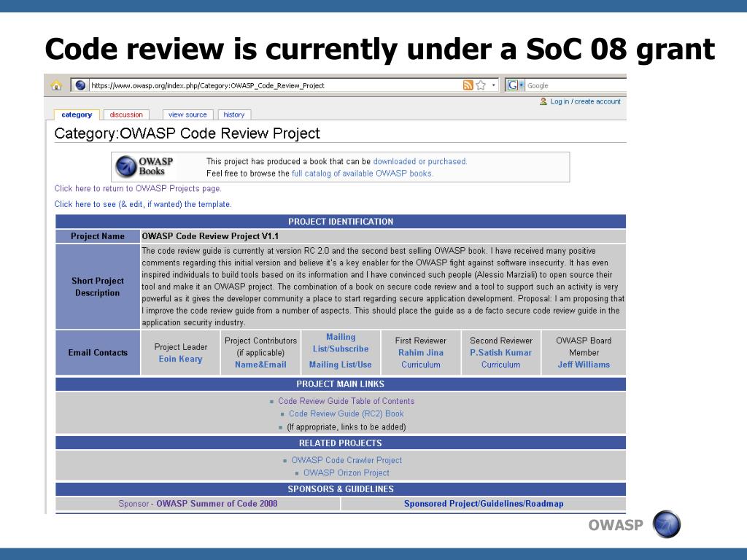The image size is (747, 560).
Task: Open Board Member Jeff Williams link
Action: click(x=584, y=365)
